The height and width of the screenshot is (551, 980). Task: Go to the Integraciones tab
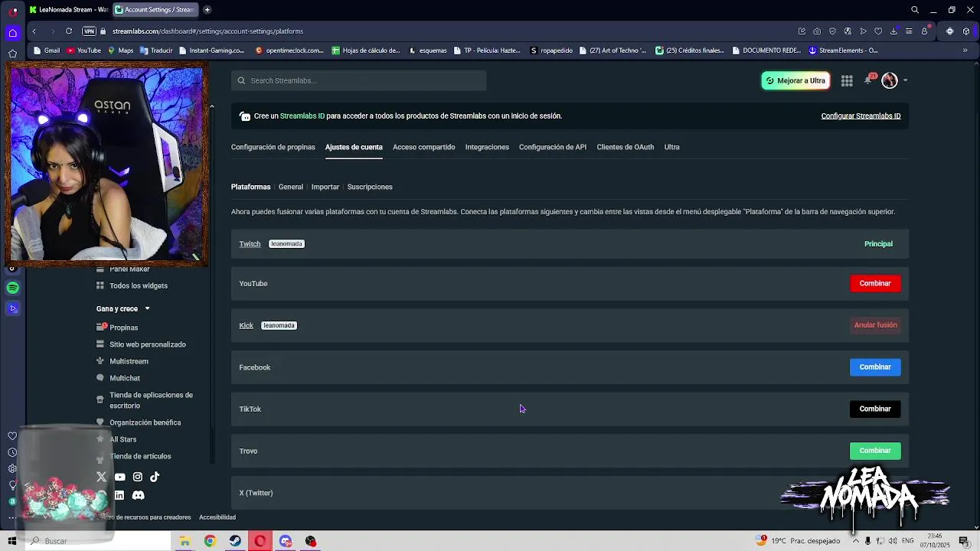(x=487, y=147)
